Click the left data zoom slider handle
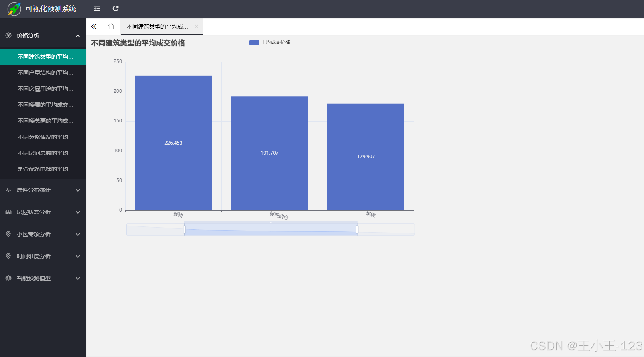644x357 pixels. tap(185, 229)
